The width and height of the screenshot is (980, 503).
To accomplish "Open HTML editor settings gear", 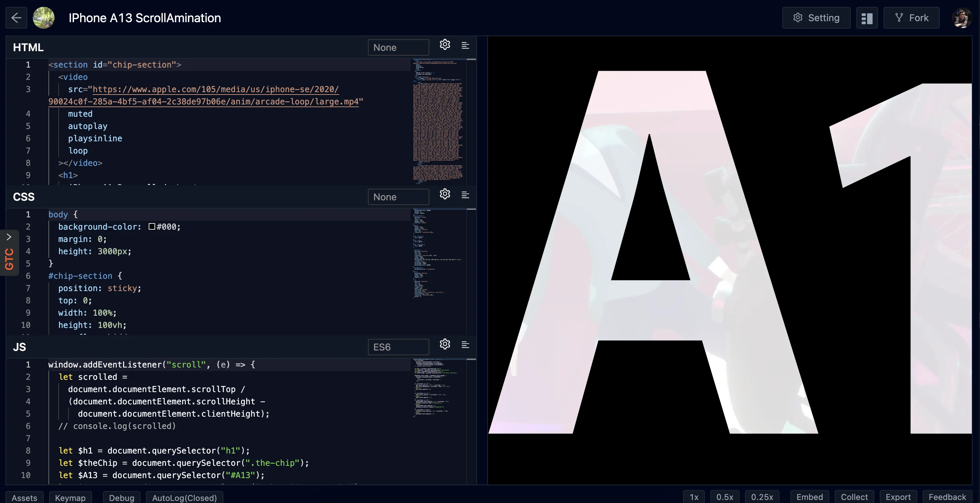I will point(445,45).
